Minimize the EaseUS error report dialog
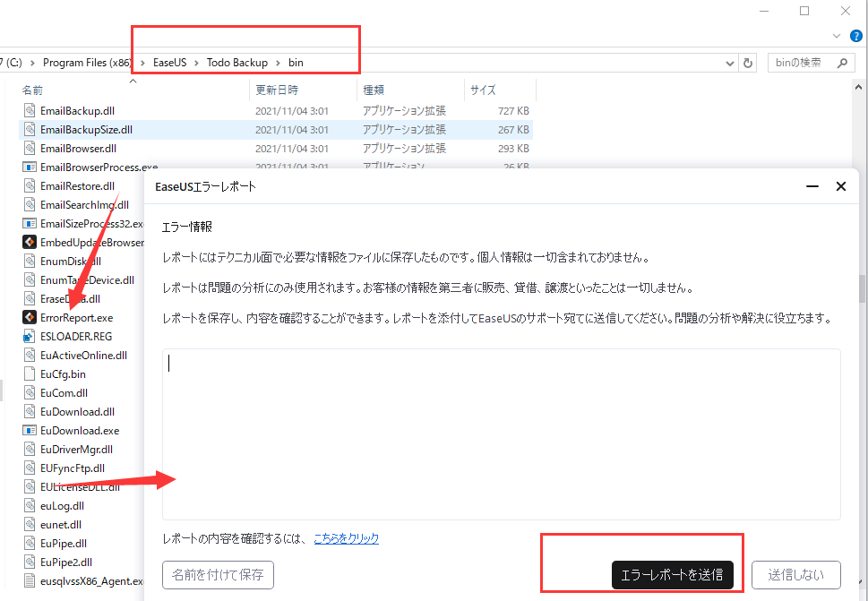Image resolution: width=868 pixels, height=601 pixels. tap(812, 186)
